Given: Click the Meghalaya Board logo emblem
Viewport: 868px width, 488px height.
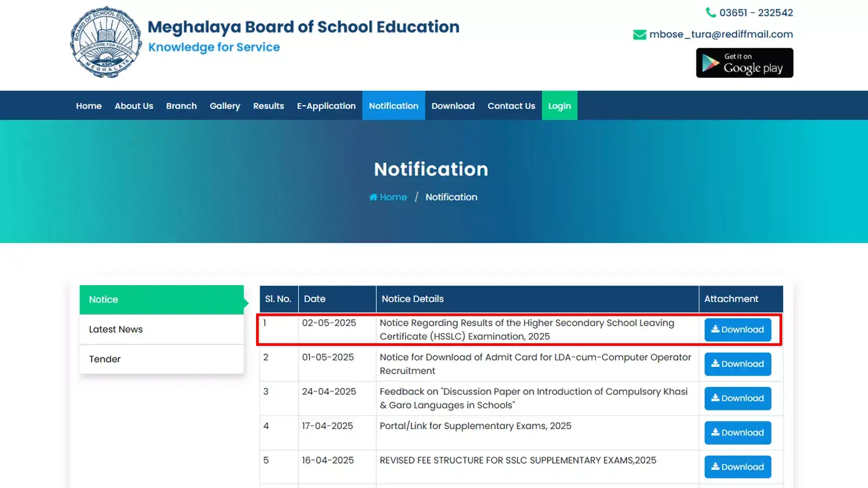Looking at the screenshot, I should [106, 42].
